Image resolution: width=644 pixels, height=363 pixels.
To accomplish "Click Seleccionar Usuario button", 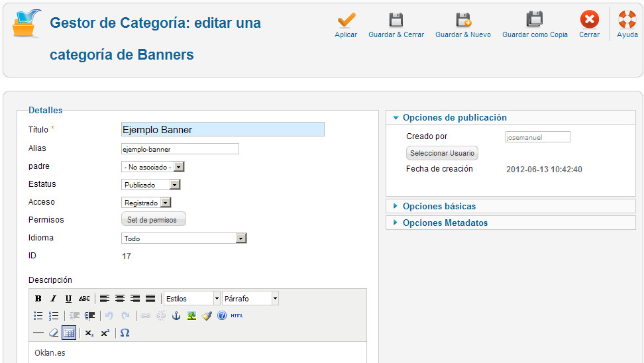I will [442, 153].
